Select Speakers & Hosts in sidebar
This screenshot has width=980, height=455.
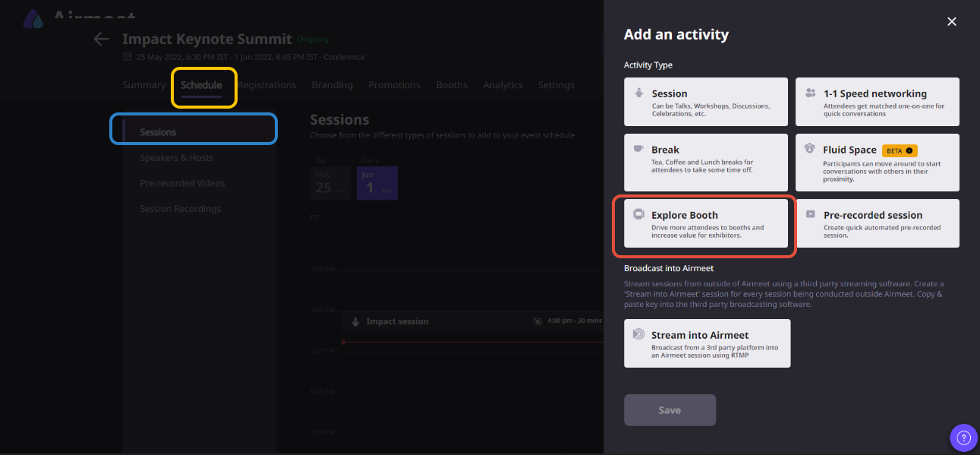coord(176,158)
